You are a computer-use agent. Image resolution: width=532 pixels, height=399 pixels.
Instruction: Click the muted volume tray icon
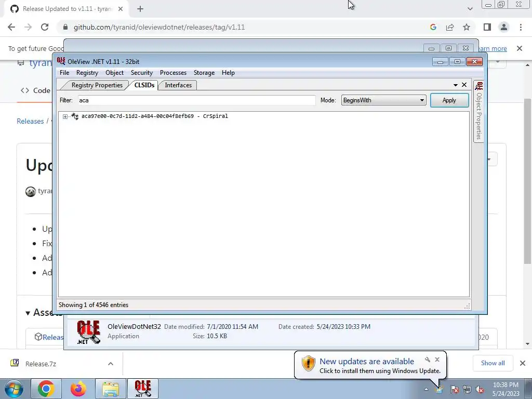point(480,389)
